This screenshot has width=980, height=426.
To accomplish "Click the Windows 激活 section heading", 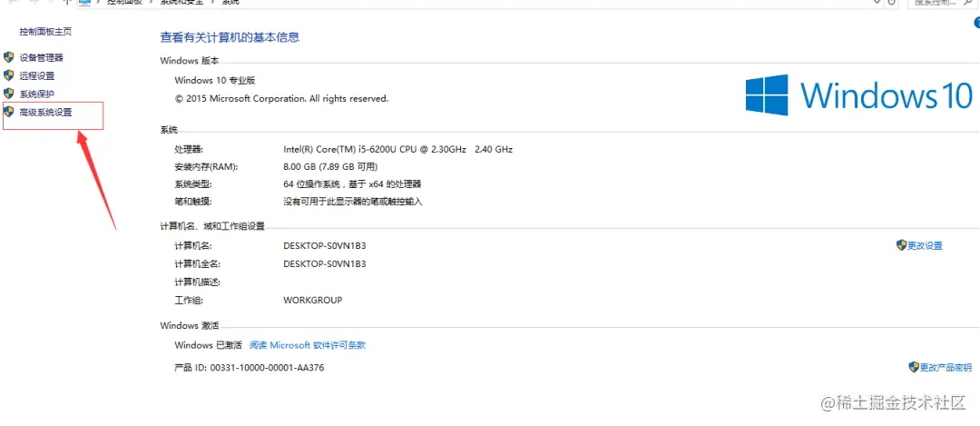I will 190,325.
